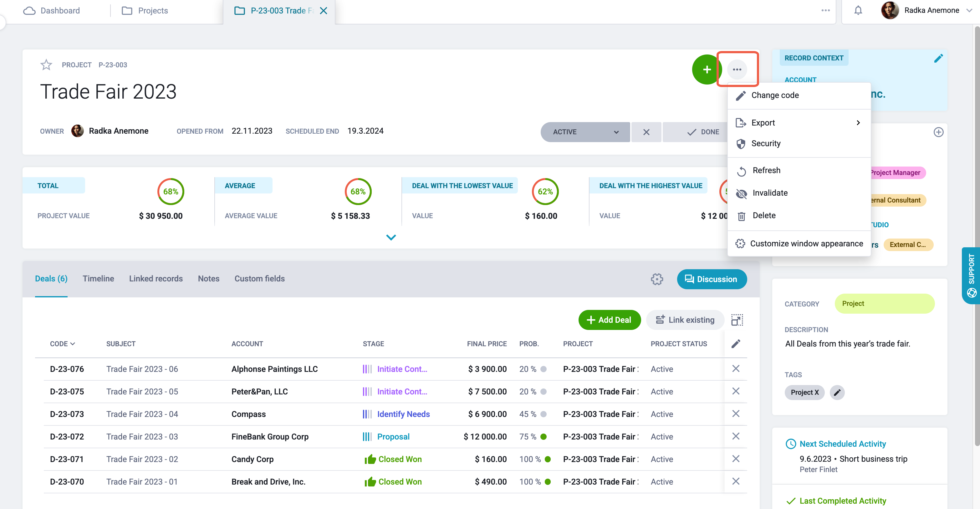980x509 pixels.
Task: Open the notifications bell
Action: (x=858, y=10)
